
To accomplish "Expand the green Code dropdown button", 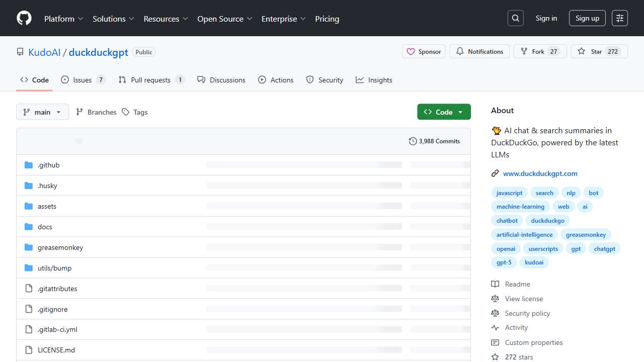I will (x=444, y=112).
